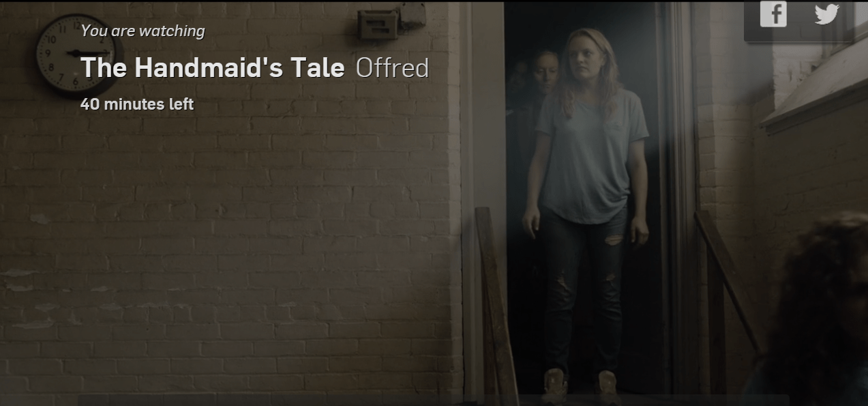Click the woman's boots at the doorway bottom
This screenshot has width=868, height=406.
click(581, 386)
